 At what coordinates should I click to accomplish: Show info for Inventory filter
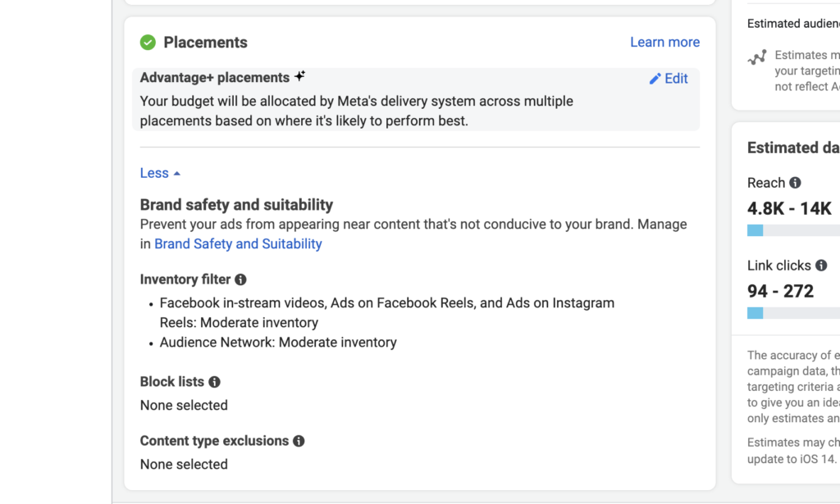pyautogui.click(x=240, y=279)
